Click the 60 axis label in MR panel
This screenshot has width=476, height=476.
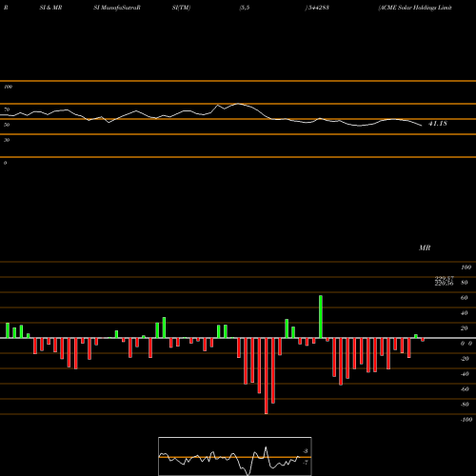(x=464, y=298)
